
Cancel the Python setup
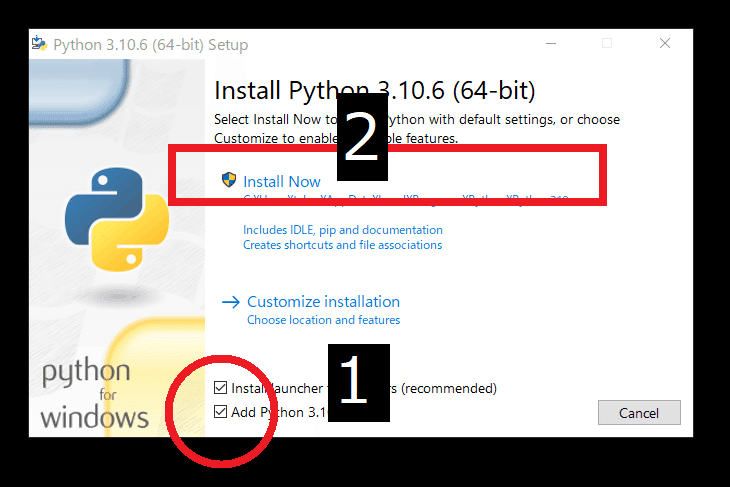click(x=639, y=413)
